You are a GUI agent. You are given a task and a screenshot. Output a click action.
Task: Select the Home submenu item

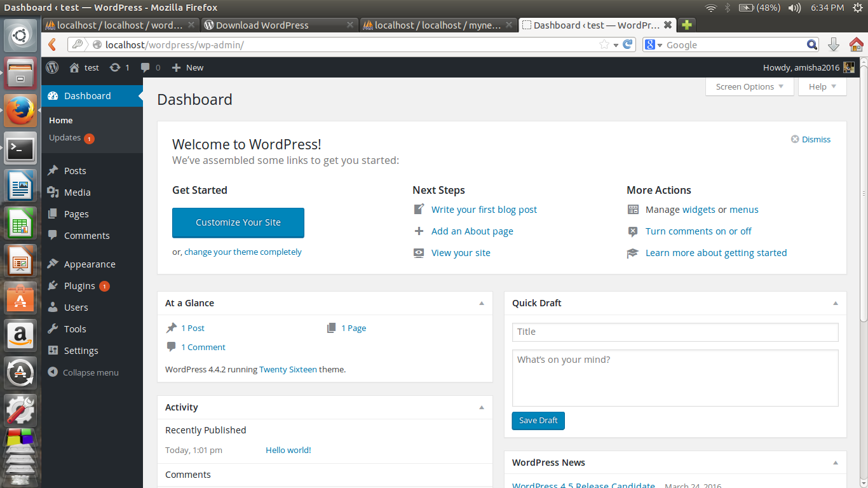pyautogui.click(x=61, y=120)
